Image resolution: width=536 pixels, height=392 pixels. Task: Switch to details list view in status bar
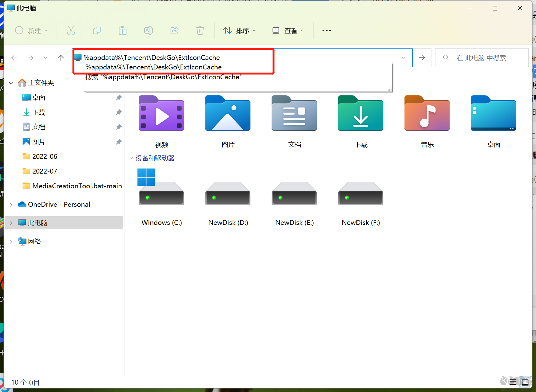click(x=513, y=382)
